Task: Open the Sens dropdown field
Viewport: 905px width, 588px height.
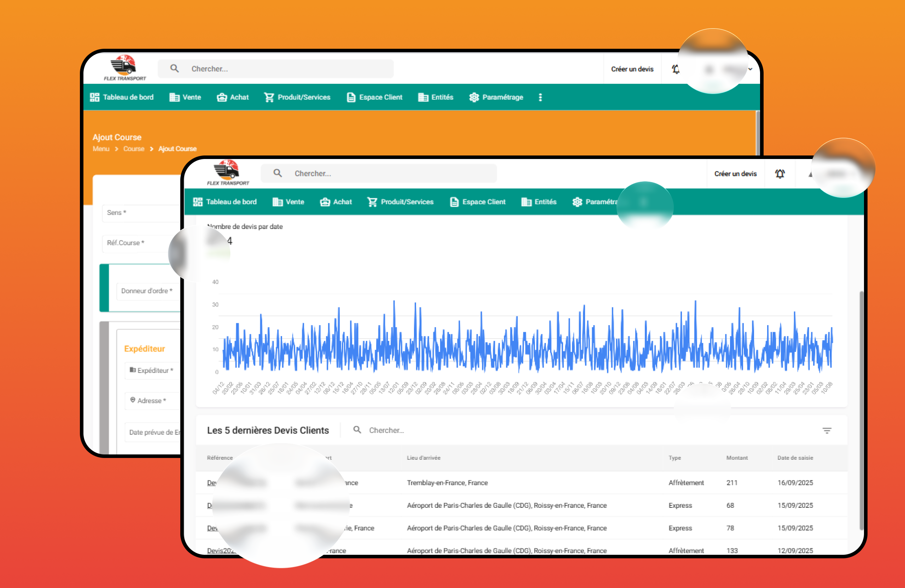Action: 141,213
